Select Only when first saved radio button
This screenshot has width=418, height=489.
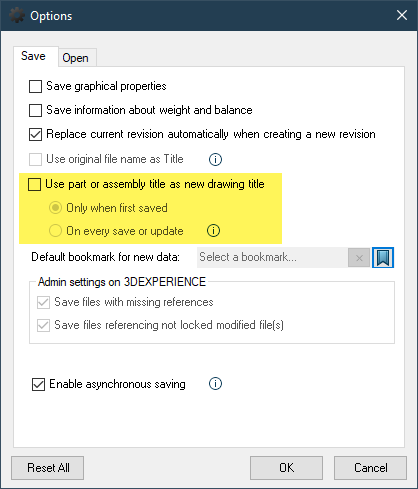(55, 208)
